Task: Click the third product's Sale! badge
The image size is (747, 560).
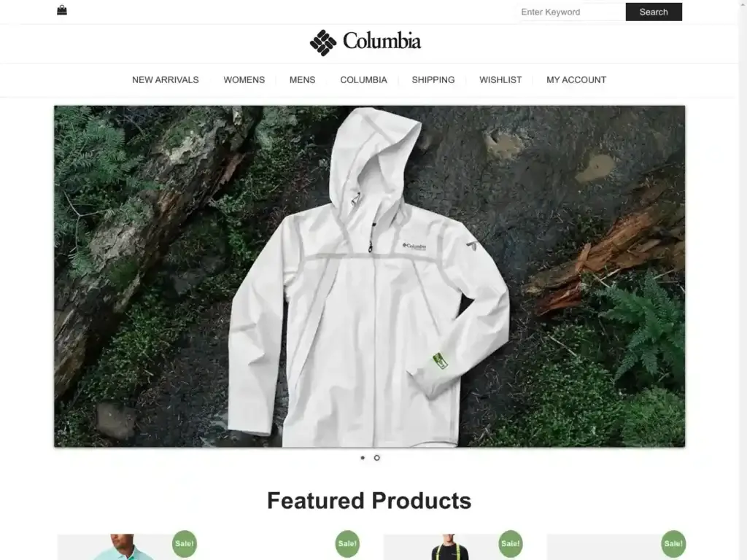Action: (511, 543)
